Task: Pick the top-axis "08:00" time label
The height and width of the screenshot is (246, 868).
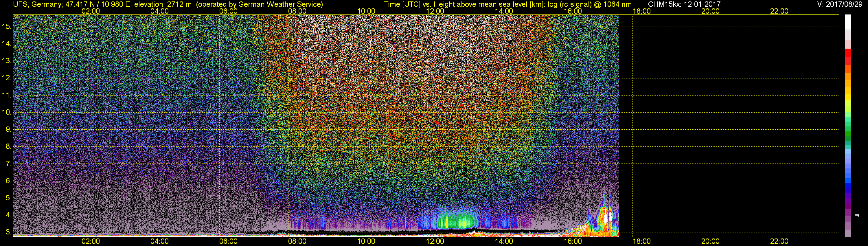Action: coord(297,11)
